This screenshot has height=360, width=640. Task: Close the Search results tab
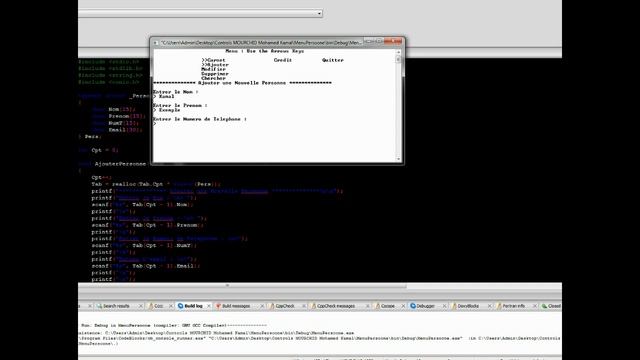point(140,306)
